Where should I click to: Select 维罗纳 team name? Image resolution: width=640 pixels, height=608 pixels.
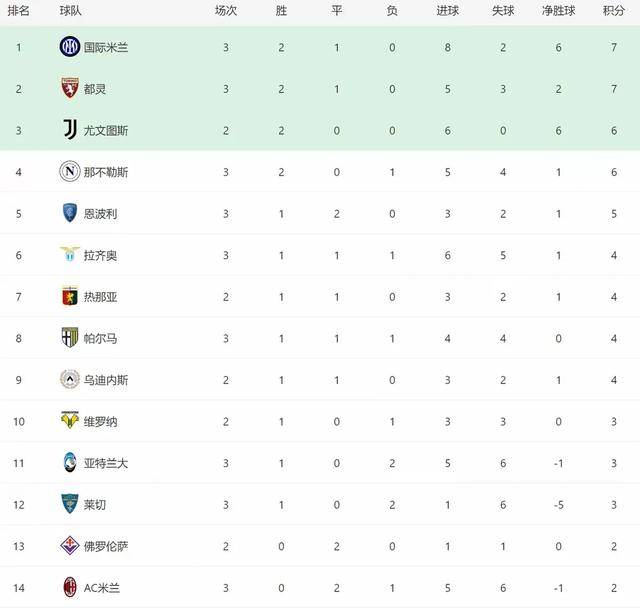pos(100,421)
